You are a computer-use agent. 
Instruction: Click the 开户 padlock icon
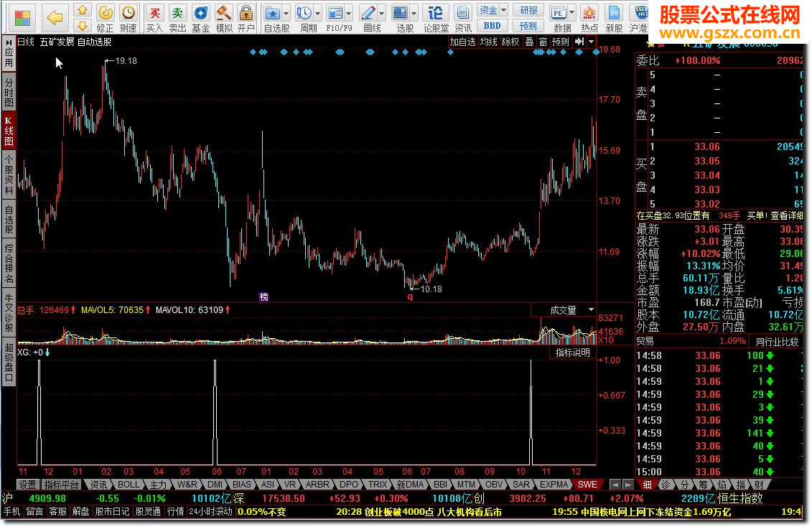[246, 12]
